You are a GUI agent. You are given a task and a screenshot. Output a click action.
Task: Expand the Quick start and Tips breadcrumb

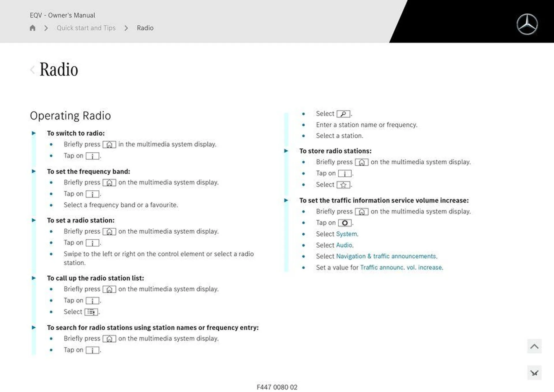pos(87,28)
